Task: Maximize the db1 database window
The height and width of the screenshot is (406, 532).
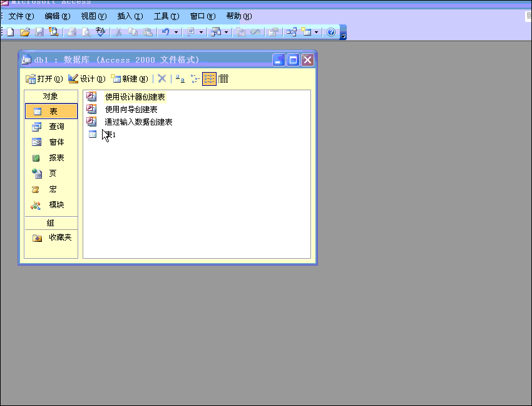Action: click(293, 60)
